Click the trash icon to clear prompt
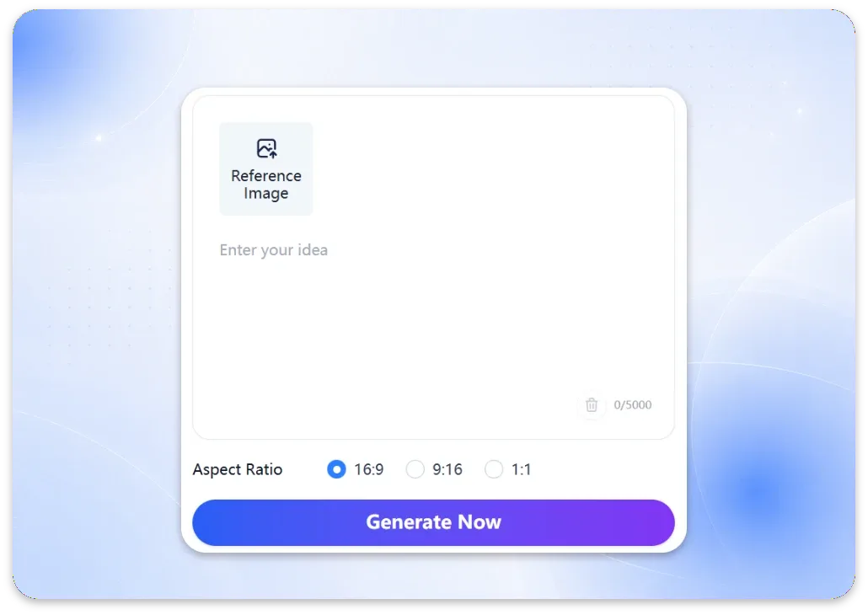The width and height of the screenshot is (868, 615). 592,404
